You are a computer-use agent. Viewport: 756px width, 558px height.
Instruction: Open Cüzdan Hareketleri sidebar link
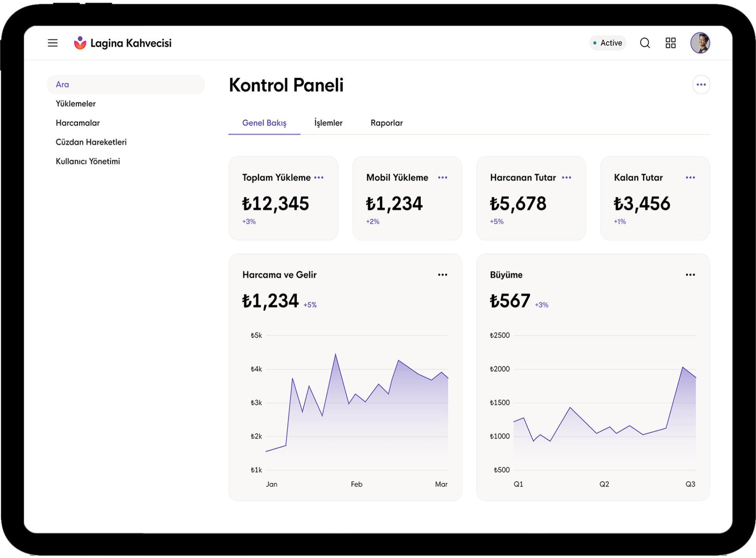(91, 142)
